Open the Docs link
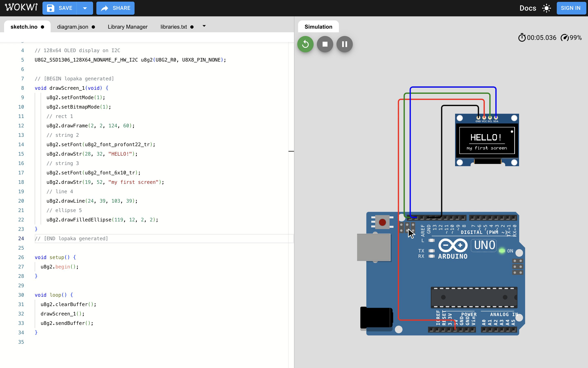 528,8
